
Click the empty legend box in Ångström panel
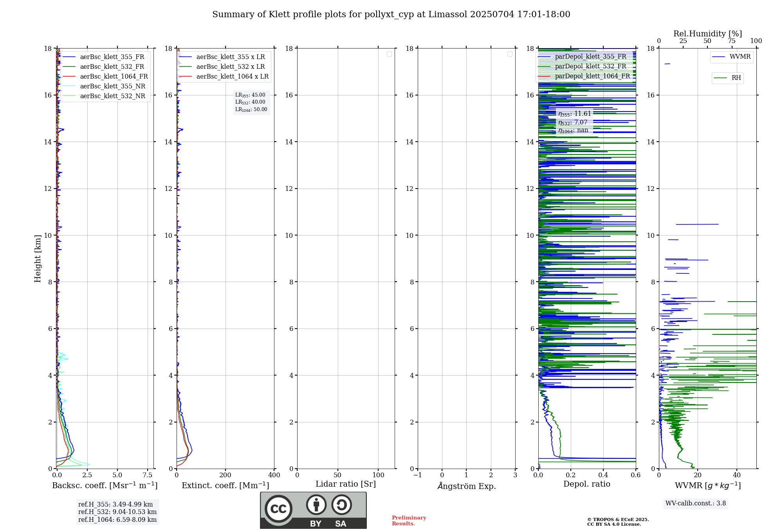pos(510,54)
